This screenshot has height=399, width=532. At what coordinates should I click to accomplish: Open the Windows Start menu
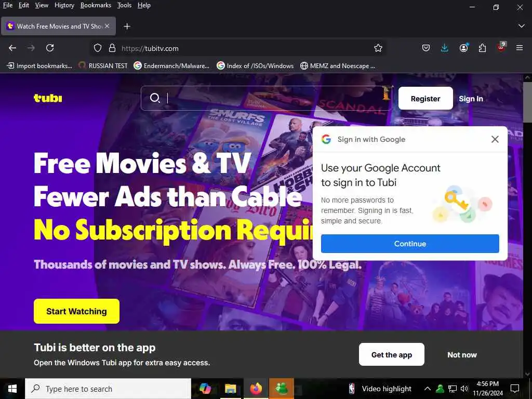coord(12,389)
